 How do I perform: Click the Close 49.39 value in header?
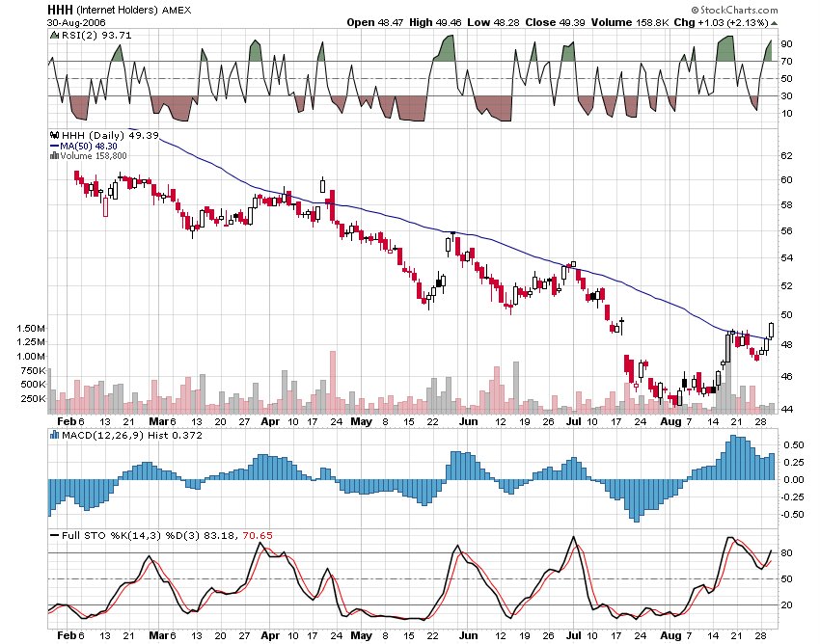[x=556, y=22]
